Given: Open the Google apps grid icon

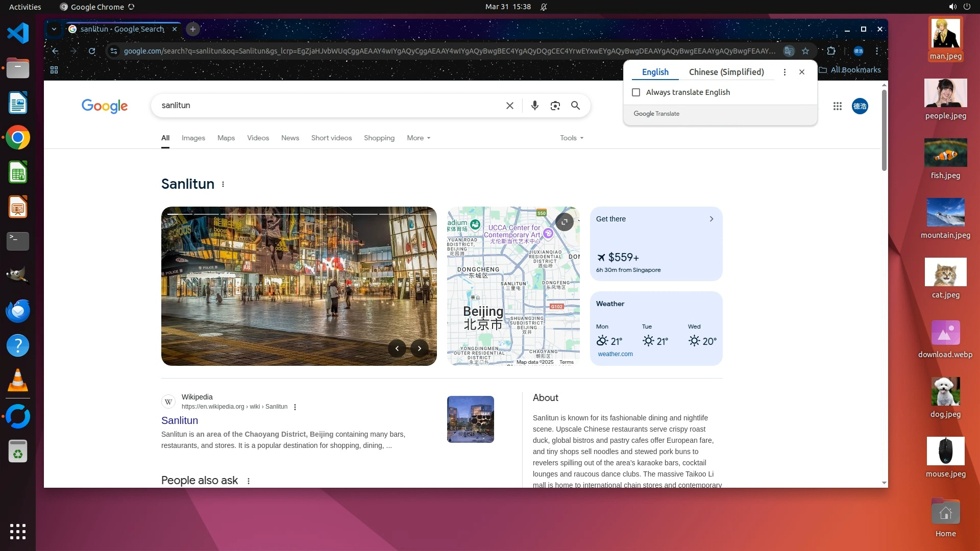Looking at the screenshot, I should (x=837, y=106).
